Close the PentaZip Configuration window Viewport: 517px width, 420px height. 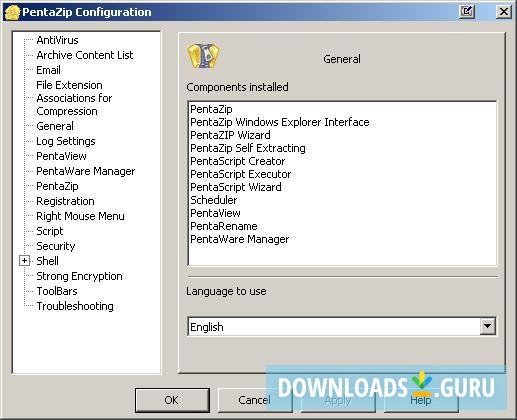(x=503, y=12)
